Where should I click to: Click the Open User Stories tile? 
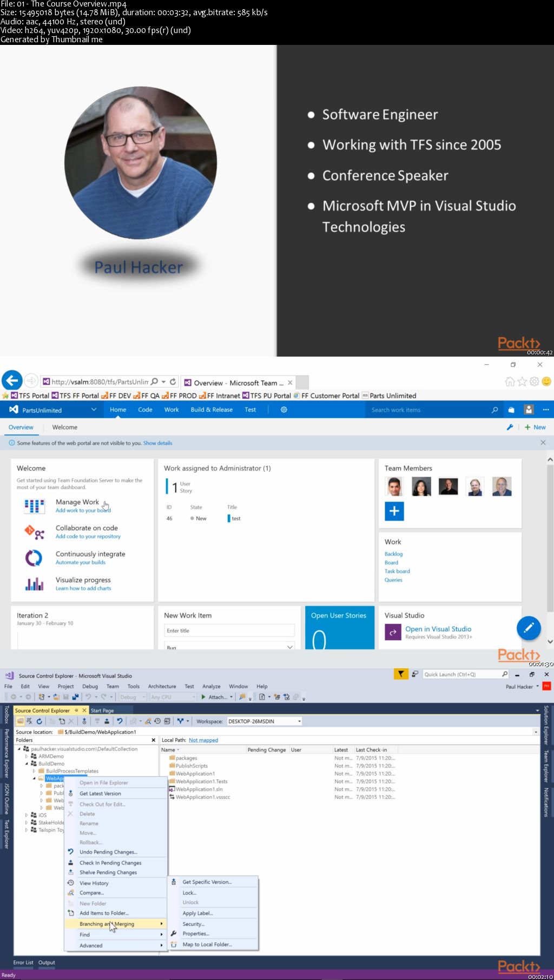pyautogui.click(x=340, y=628)
